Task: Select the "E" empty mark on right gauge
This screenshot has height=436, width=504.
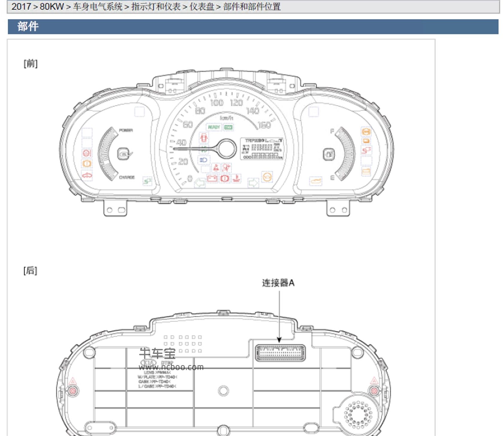Action: click(332, 178)
